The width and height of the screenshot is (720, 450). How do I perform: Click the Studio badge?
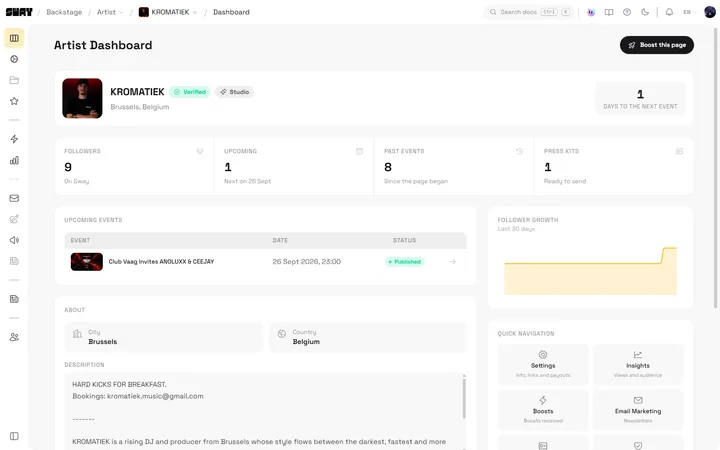point(234,92)
